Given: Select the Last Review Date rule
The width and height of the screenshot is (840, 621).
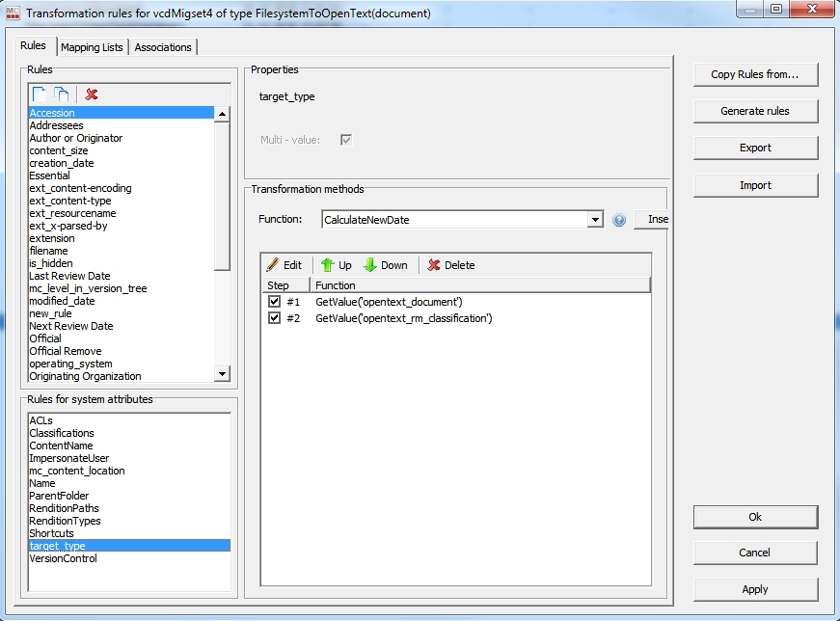Looking at the screenshot, I should [x=69, y=276].
